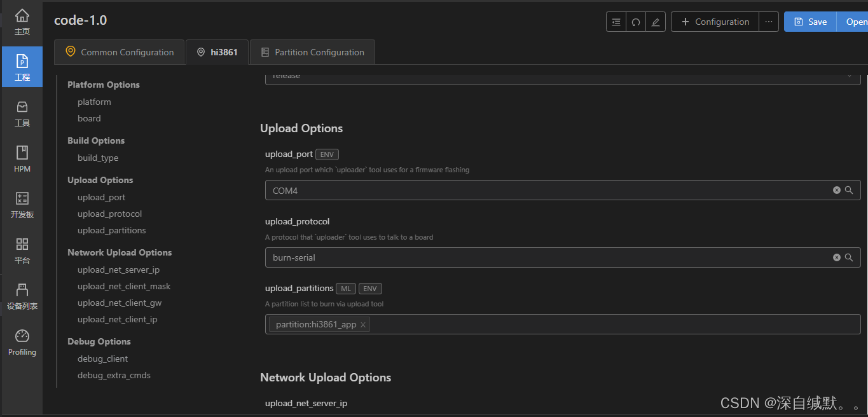Click the add Configuration button

715,22
